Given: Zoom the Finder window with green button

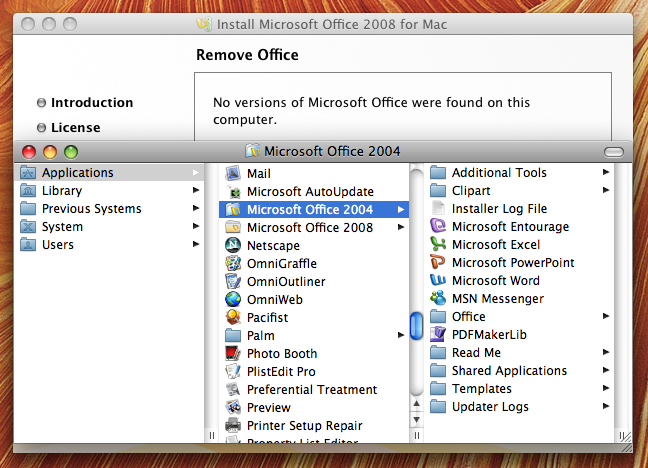Looking at the screenshot, I should tap(71, 152).
